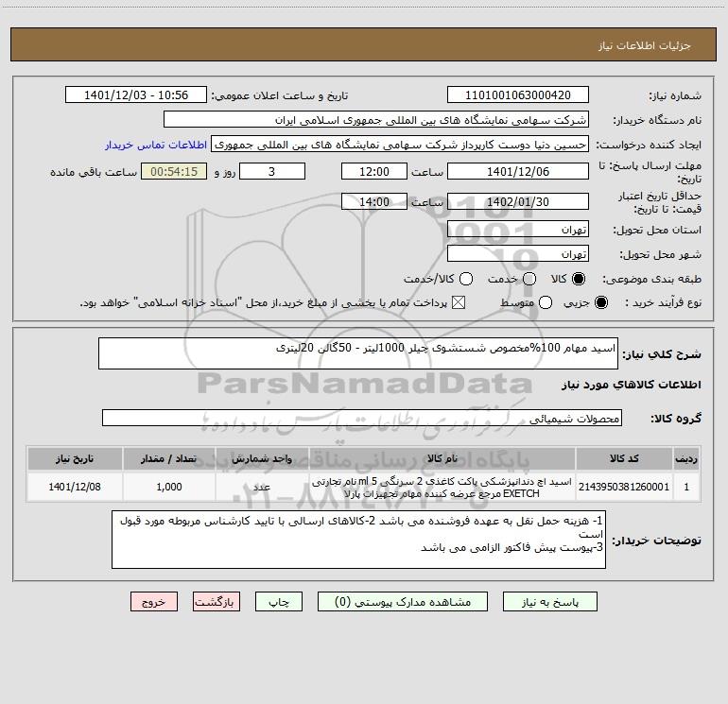728x704 pixels.
Task: Click the product name cell with EXETCH
Action: pos(442,487)
